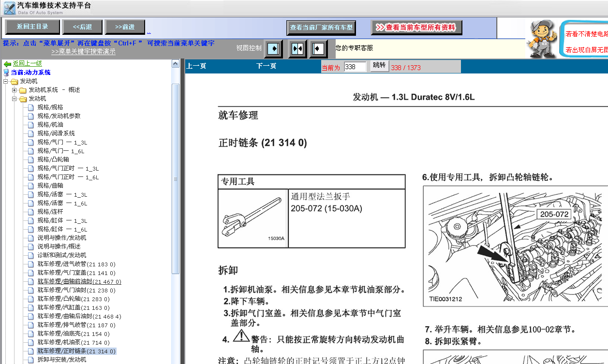Click the 跳转 jump button
Screen dimensions: 608x364
pyautogui.click(x=379, y=66)
